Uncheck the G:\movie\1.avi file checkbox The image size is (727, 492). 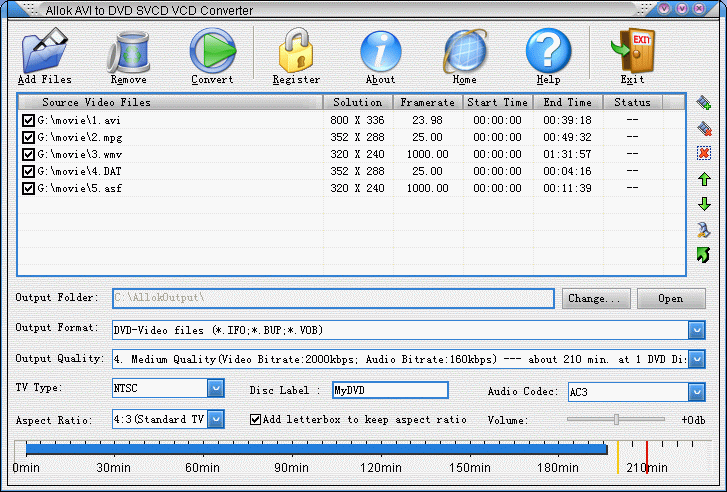(x=28, y=120)
